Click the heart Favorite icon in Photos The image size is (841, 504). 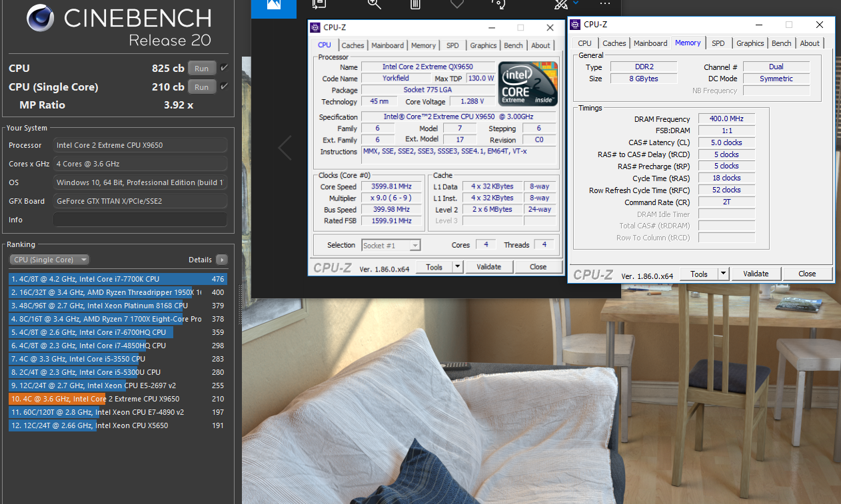[456, 4]
